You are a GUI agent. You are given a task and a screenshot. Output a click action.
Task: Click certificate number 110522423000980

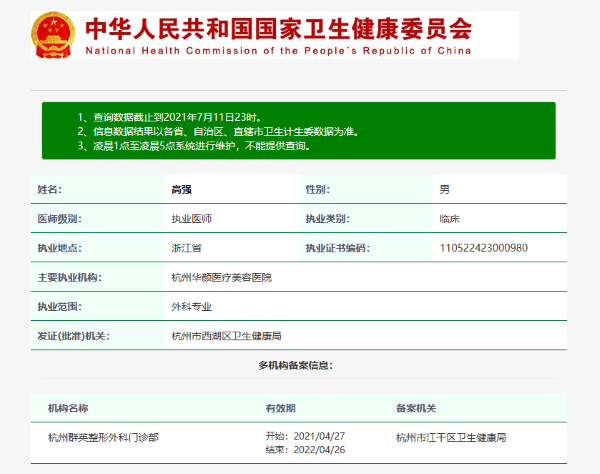484,248
